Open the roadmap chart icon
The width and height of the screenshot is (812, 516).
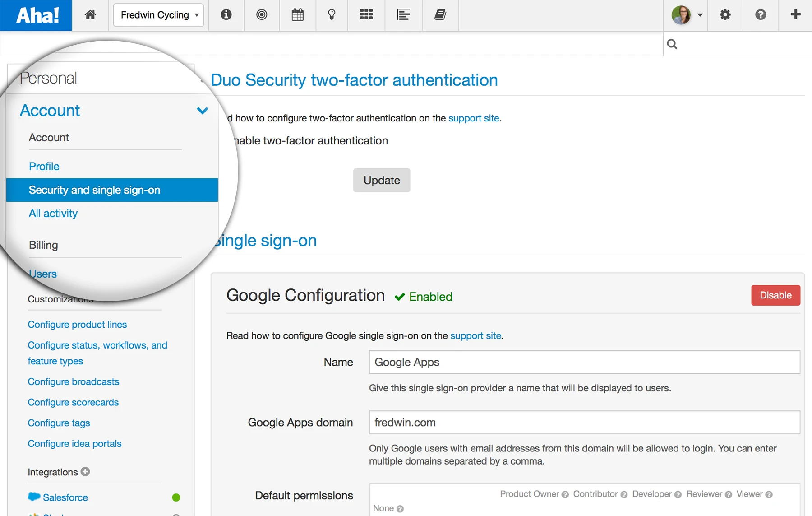[x=404, y=15]
